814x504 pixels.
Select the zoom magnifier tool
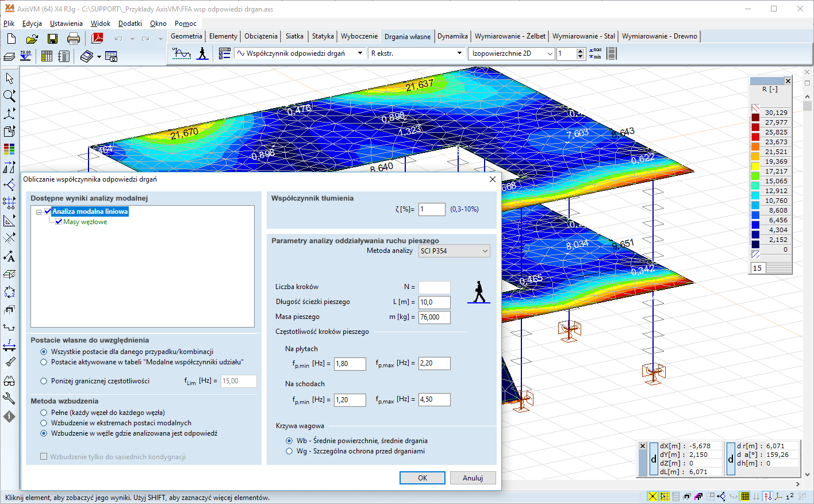point(9,96)
